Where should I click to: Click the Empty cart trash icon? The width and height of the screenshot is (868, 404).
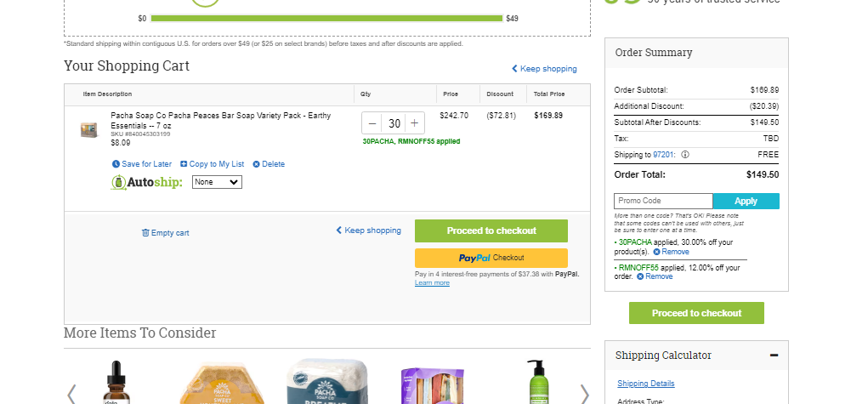point(145,233)
